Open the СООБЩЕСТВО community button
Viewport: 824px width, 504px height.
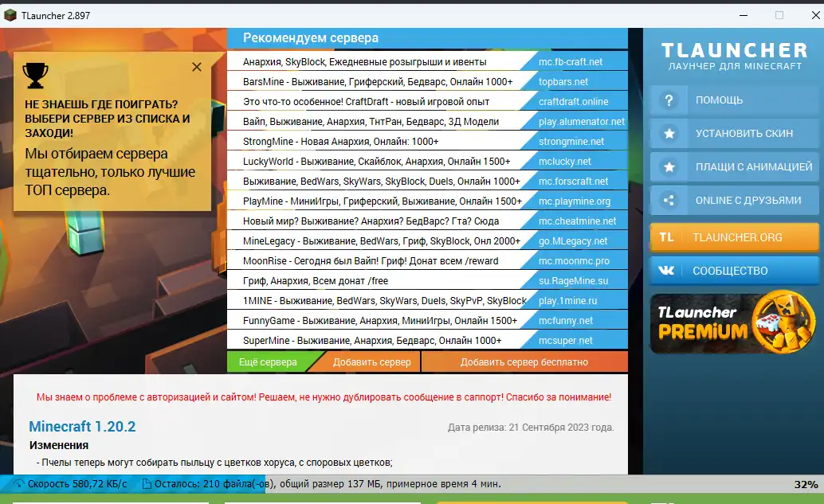tap(734, 271)
